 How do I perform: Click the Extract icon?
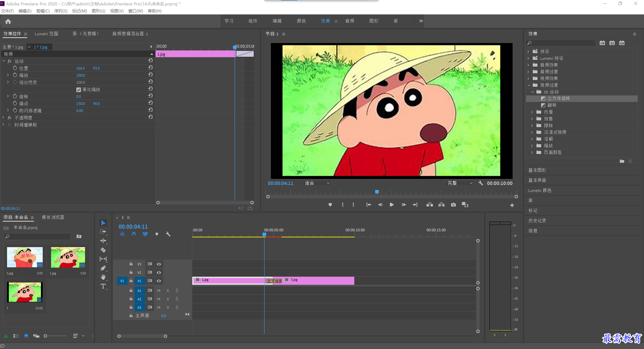click(441, 204)
